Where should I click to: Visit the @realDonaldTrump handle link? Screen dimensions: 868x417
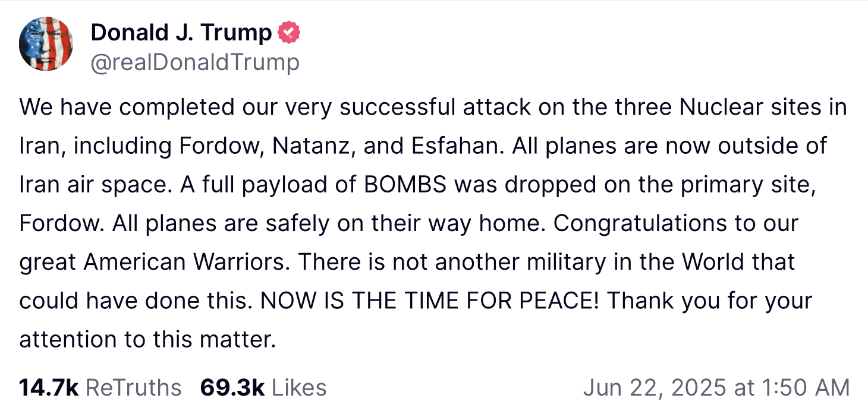coord(195,62)
